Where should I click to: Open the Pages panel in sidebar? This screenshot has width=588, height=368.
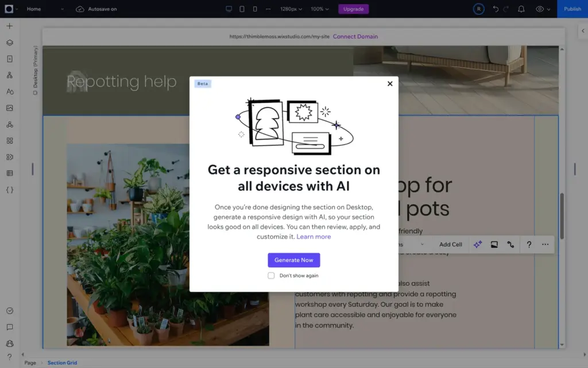point(10,59)
